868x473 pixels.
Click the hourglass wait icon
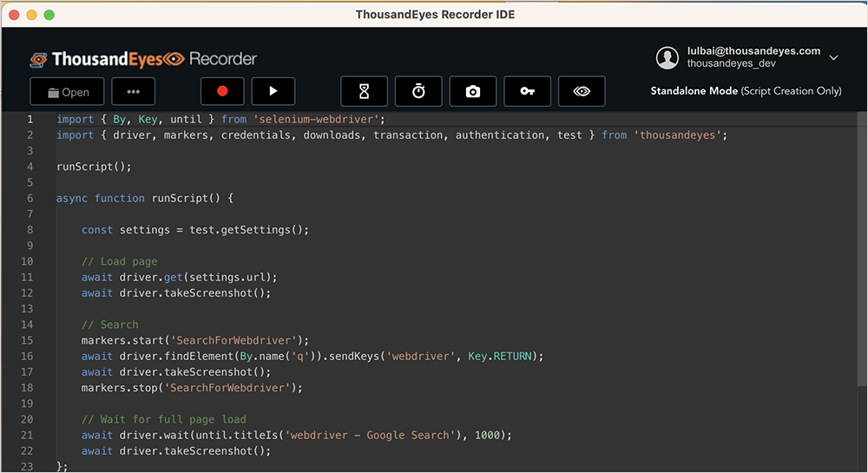363,91
